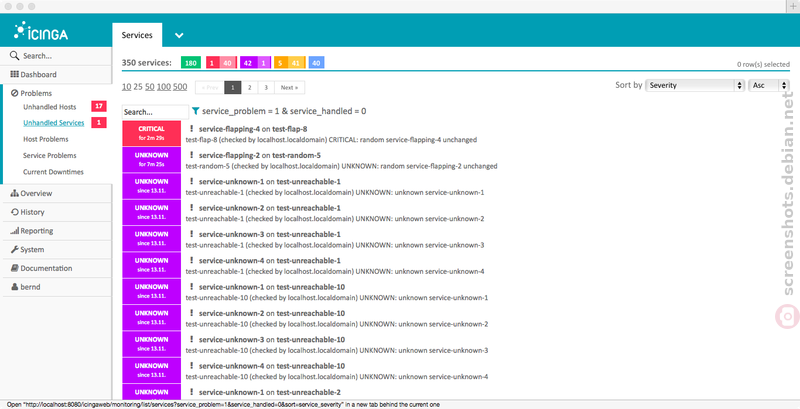Open service-unknown-3 on test-unreachable-1
The width and height of the screenshot is (800, 409).
coord(269,234)
